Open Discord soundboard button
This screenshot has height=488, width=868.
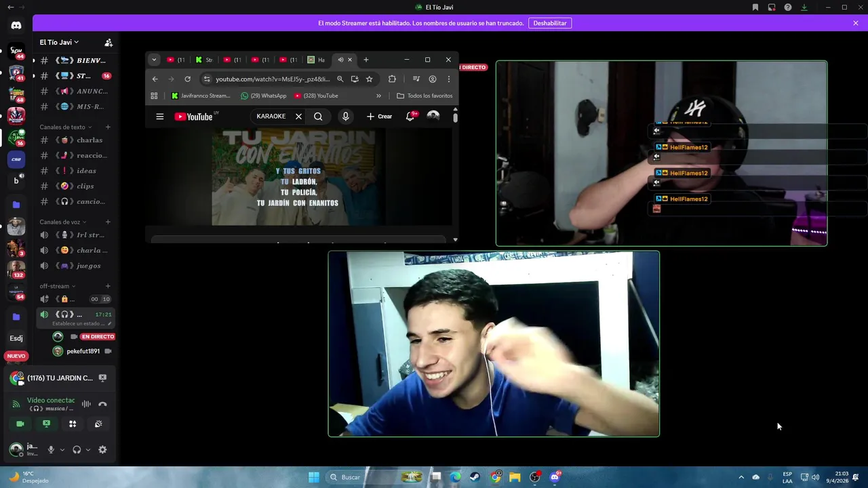coord(98,424)
